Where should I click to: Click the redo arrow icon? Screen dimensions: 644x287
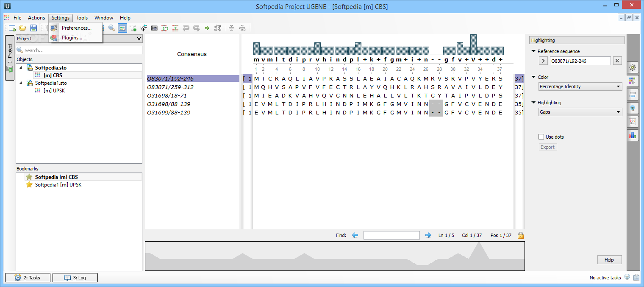click(197, 28)
